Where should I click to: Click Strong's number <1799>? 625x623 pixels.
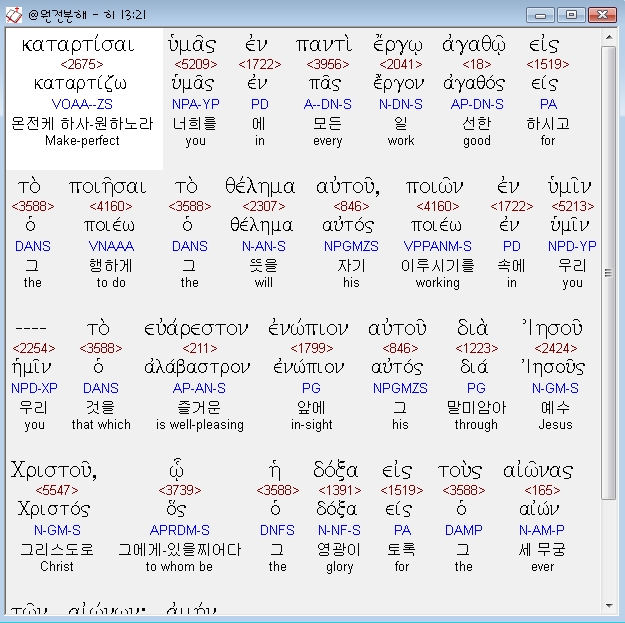(312, 348)
